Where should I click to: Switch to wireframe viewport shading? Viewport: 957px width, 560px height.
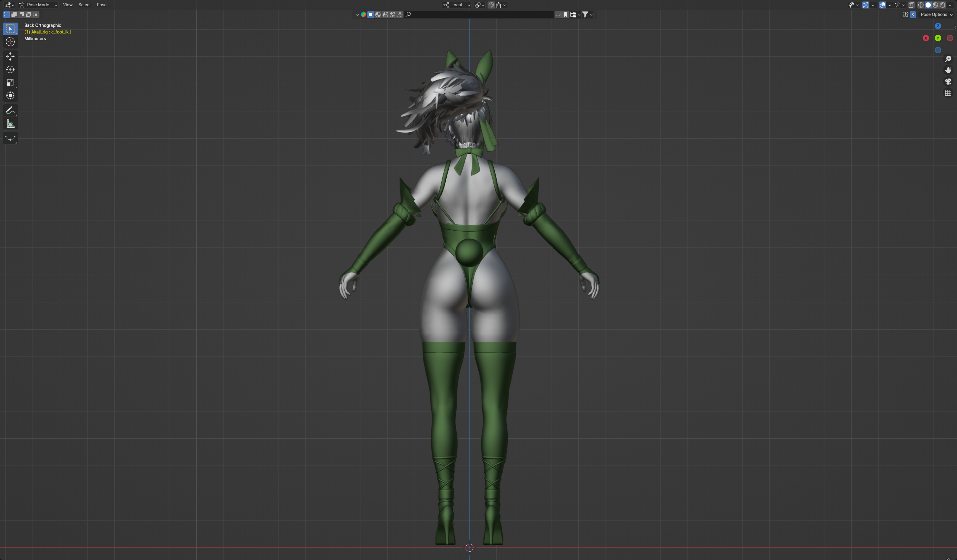(921, 5)
